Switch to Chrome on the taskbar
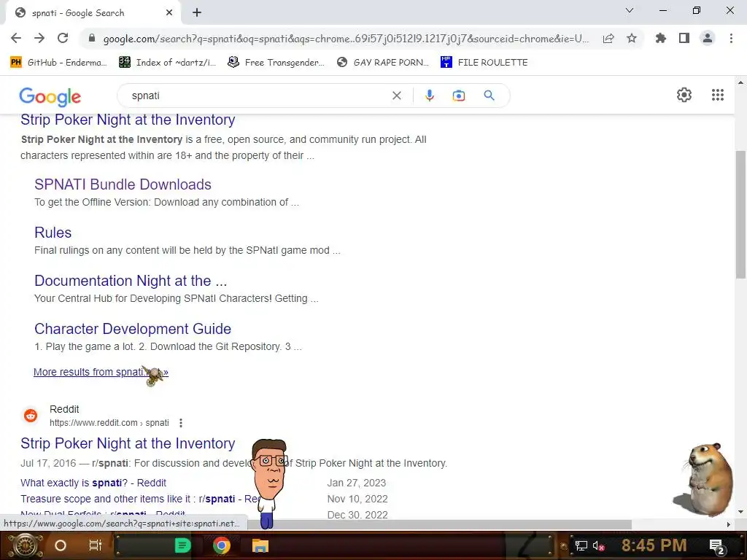 click(x=222, y=545)
